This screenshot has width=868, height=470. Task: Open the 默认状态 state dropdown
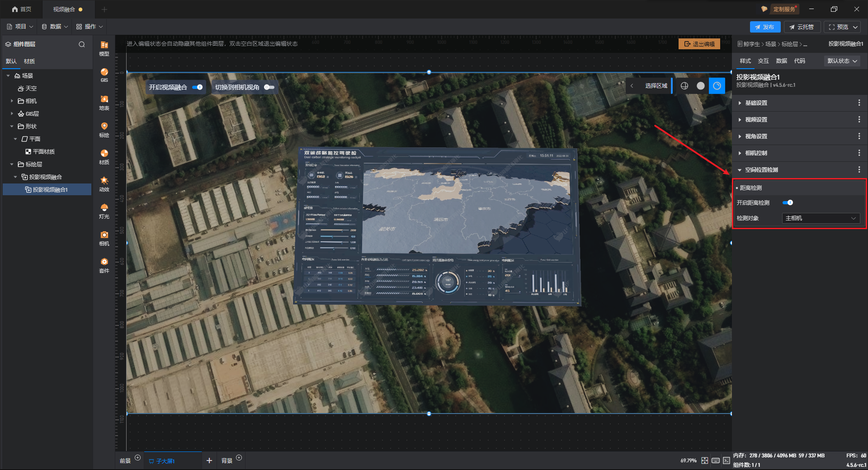(842, 61)
